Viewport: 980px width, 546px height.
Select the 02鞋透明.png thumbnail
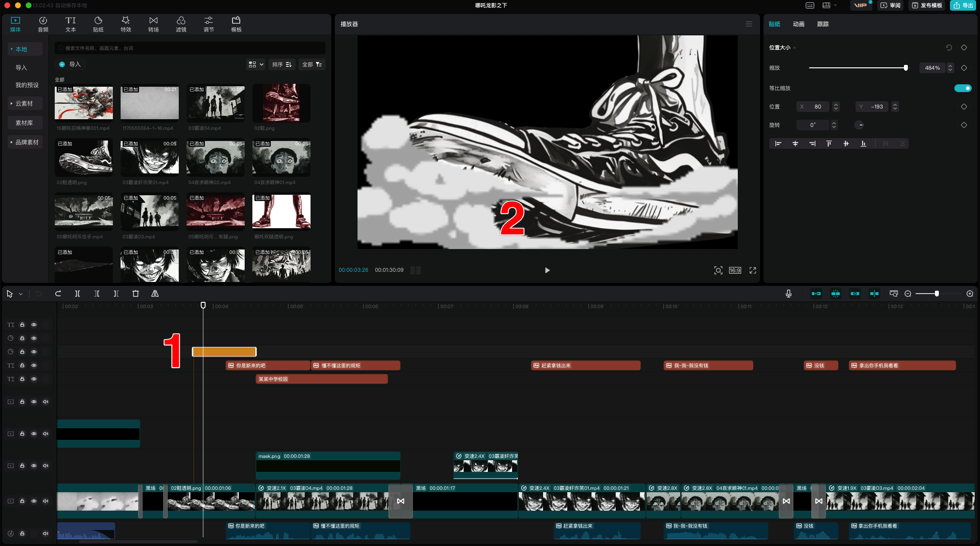[84, 157]
